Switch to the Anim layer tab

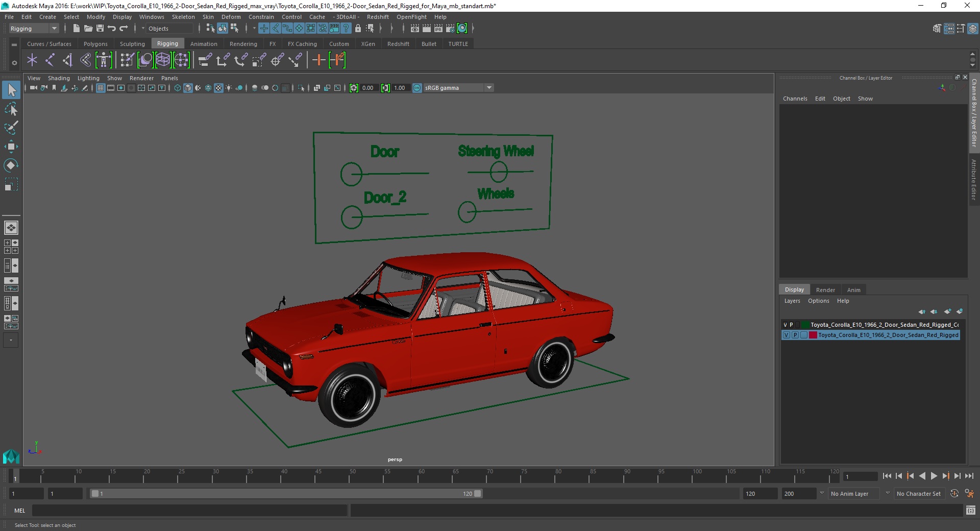[x=853, y=289]
